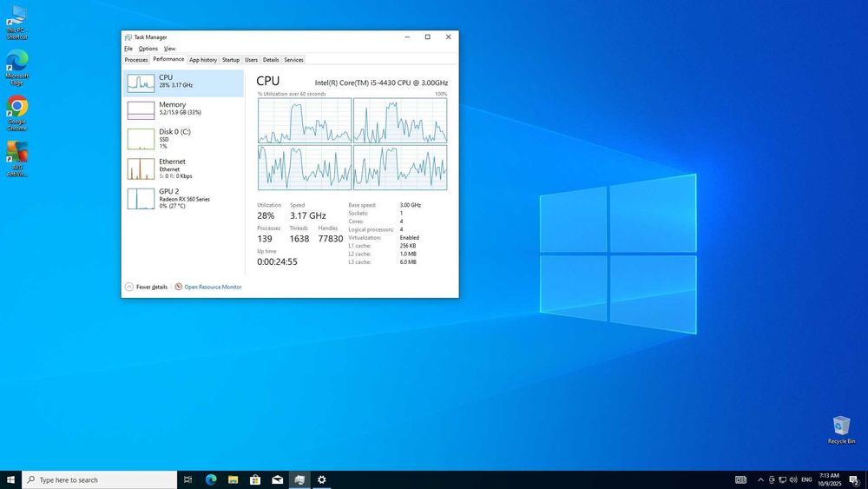Select Google Chrome desktop icon
Screen dimensions: 868x489
pyautogui.click(x=16, y=114)
